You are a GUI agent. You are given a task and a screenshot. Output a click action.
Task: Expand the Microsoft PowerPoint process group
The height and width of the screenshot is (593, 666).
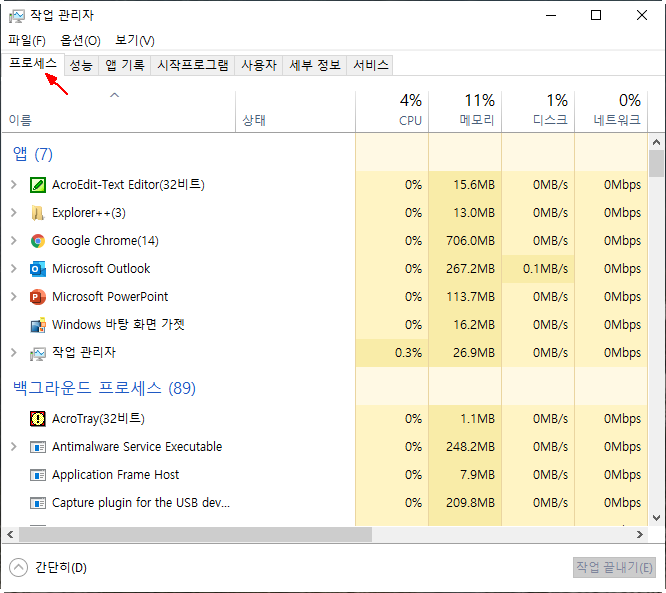click(14, 296)
